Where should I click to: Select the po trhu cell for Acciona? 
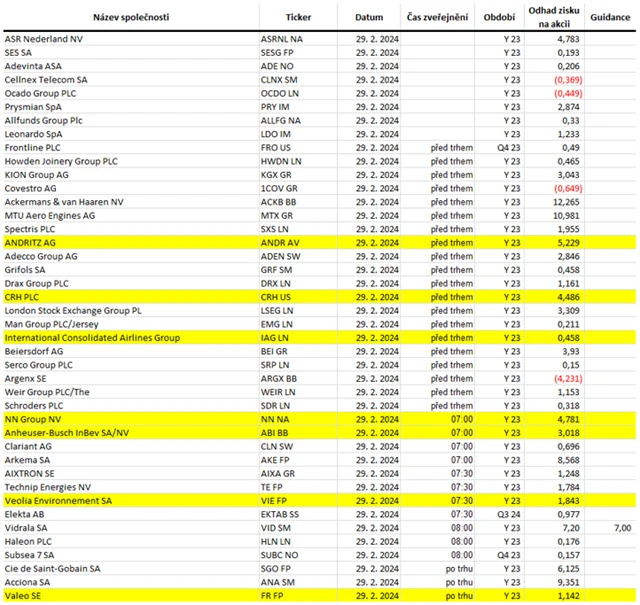[x=439, y=582]
